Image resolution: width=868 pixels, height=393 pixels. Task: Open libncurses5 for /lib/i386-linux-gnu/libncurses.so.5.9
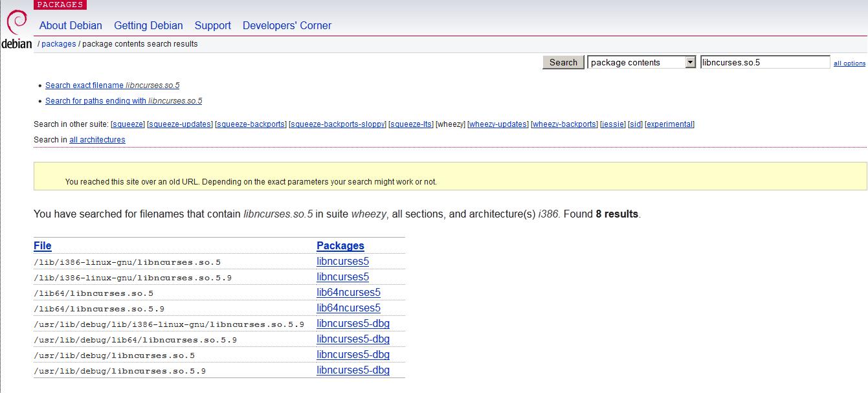coord(342,277)
